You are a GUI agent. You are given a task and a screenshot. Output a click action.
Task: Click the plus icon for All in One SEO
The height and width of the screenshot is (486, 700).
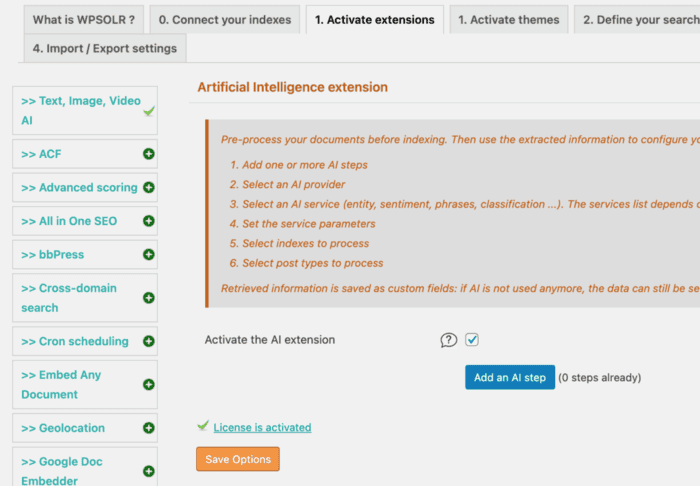149,221
